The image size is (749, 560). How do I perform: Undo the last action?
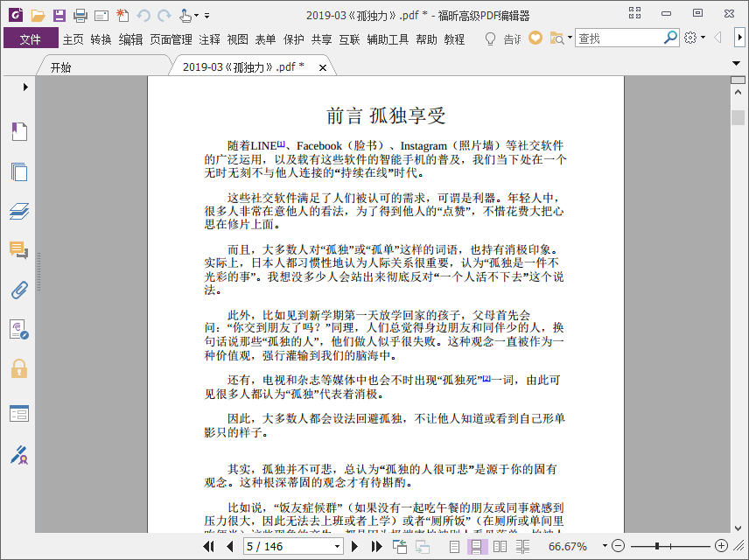point(143,16)
